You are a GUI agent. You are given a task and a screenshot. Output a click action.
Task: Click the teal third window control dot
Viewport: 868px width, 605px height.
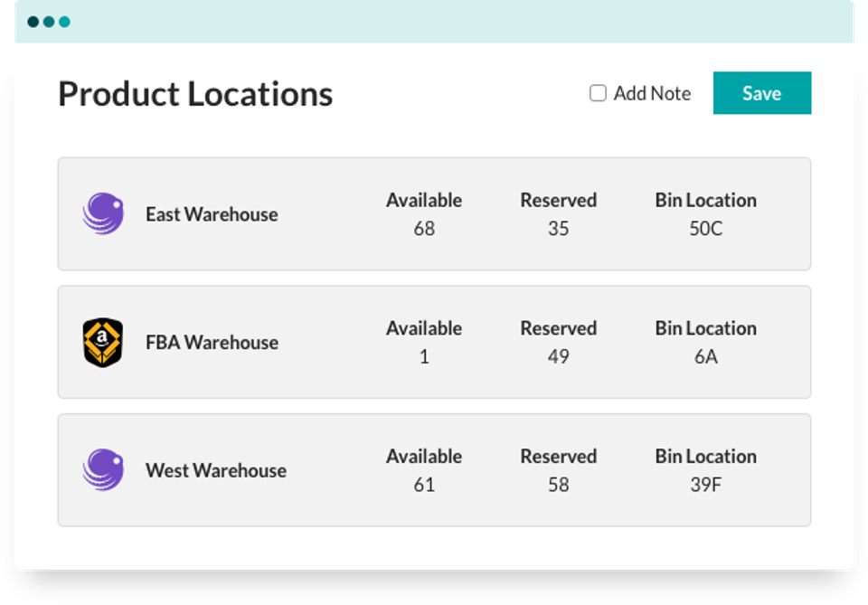(64, 22)
